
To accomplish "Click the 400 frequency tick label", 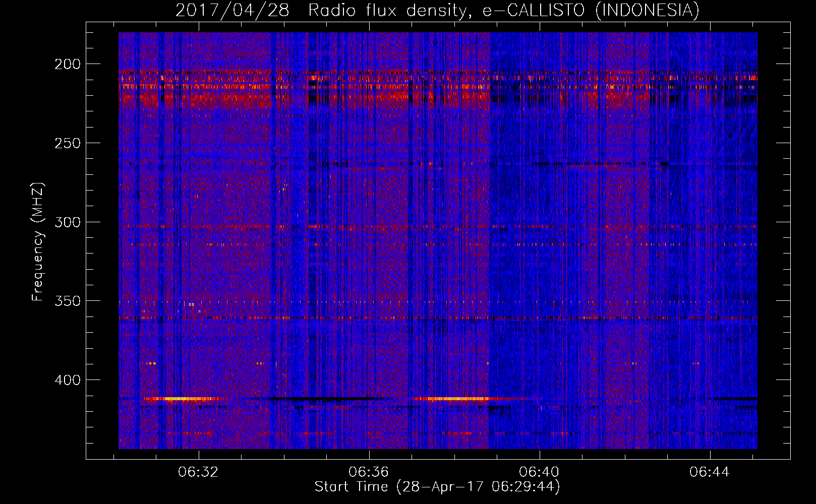I will [68, 380].
